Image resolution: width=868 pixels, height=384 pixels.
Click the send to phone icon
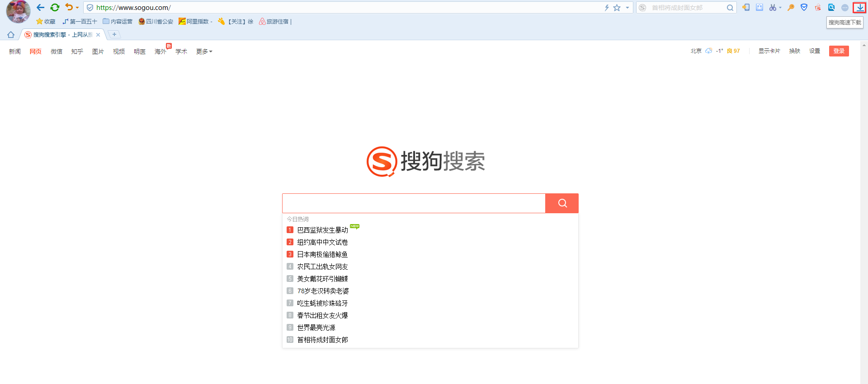pos(746,7)
